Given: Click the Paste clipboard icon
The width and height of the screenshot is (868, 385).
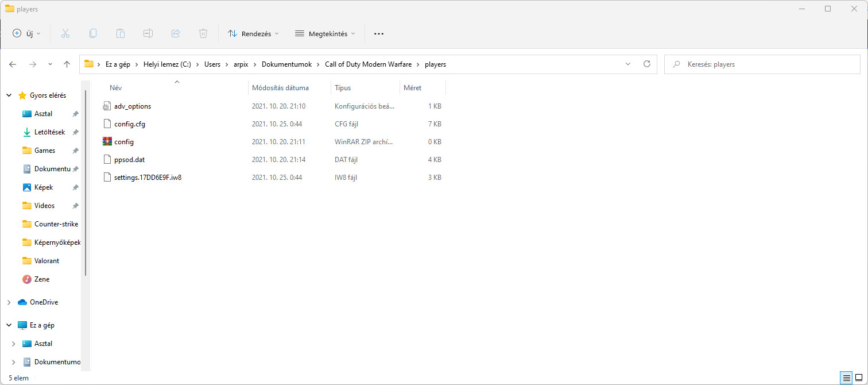Looking at the screenshot, I should 121,33.
